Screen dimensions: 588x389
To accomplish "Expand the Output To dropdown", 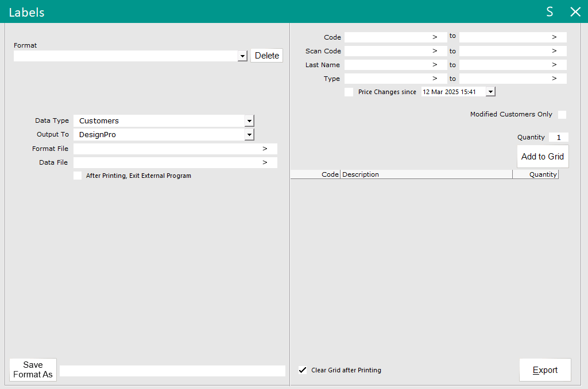I will pyautogui.click(x=249, y=135).
